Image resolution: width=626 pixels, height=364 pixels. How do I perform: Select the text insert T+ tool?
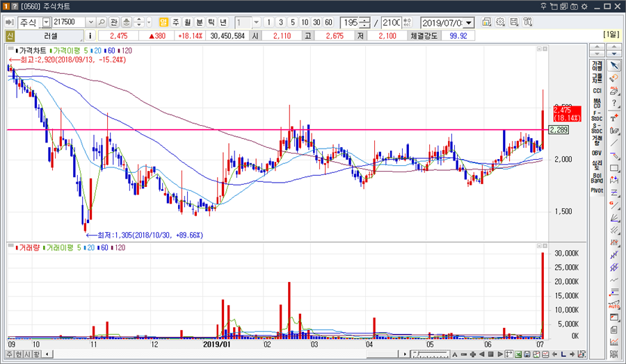point(614,117)
